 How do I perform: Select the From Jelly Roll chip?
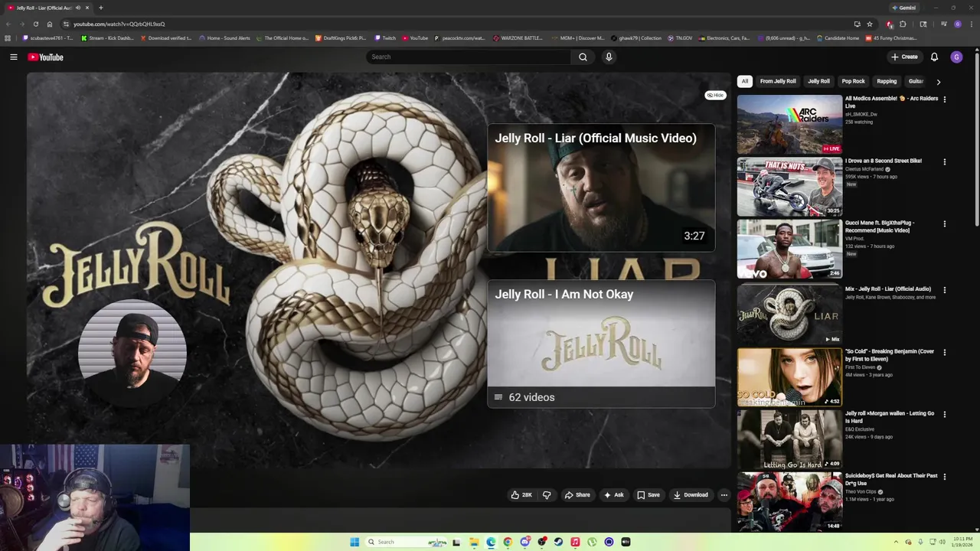778,81
